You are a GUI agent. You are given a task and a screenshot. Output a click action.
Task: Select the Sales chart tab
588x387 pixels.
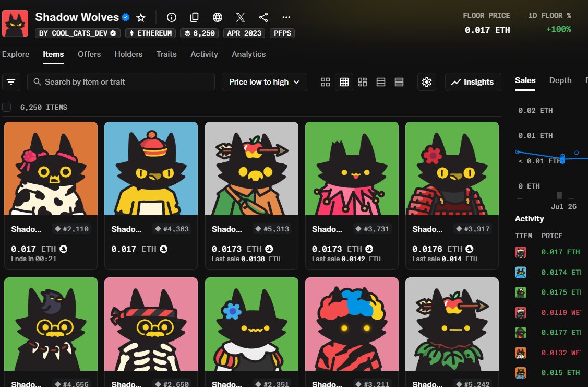(x=525, y=80)
